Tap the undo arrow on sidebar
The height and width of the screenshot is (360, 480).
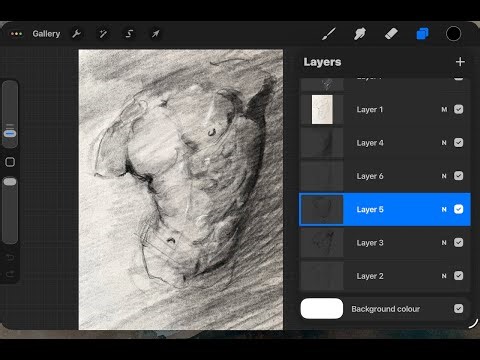pyautogui.click(x=10, y=257)
